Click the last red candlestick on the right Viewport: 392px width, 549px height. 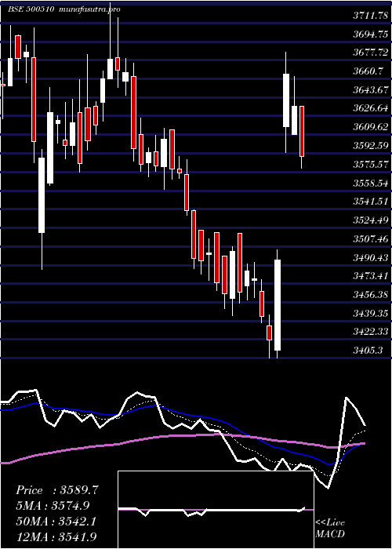302,131
